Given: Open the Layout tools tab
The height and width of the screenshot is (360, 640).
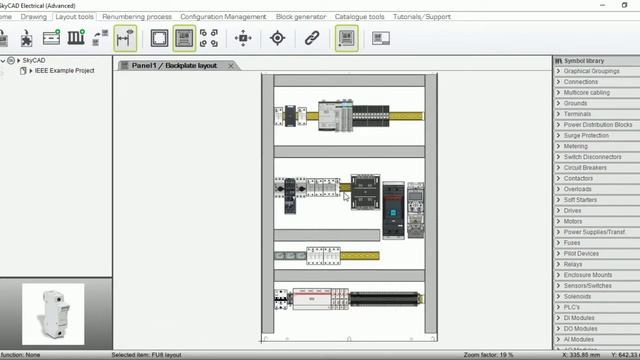Looking at the screenshot, I should 74,17.
